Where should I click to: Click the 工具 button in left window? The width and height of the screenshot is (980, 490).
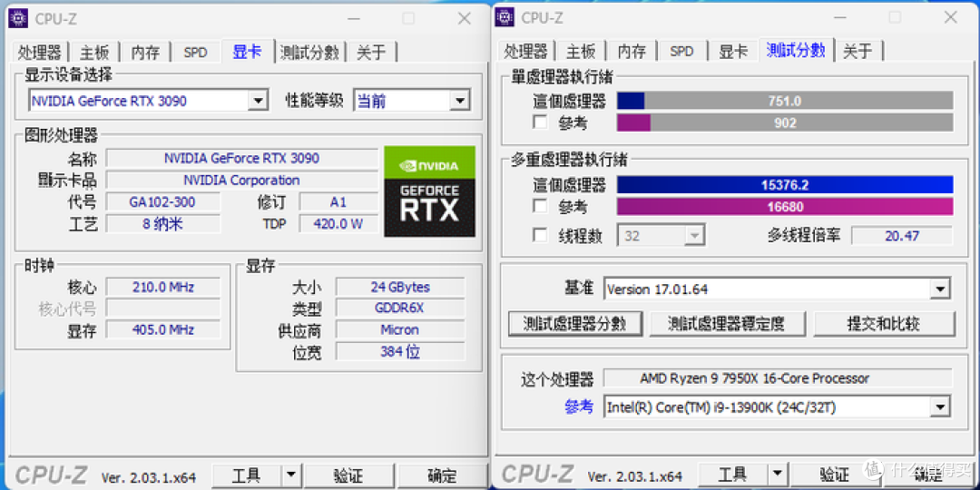point(246,476)
